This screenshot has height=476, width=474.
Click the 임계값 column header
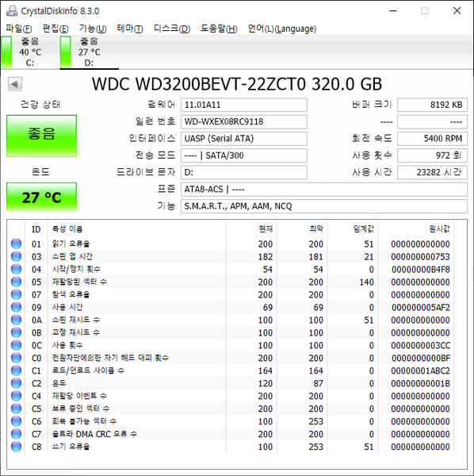pos(353,229)
